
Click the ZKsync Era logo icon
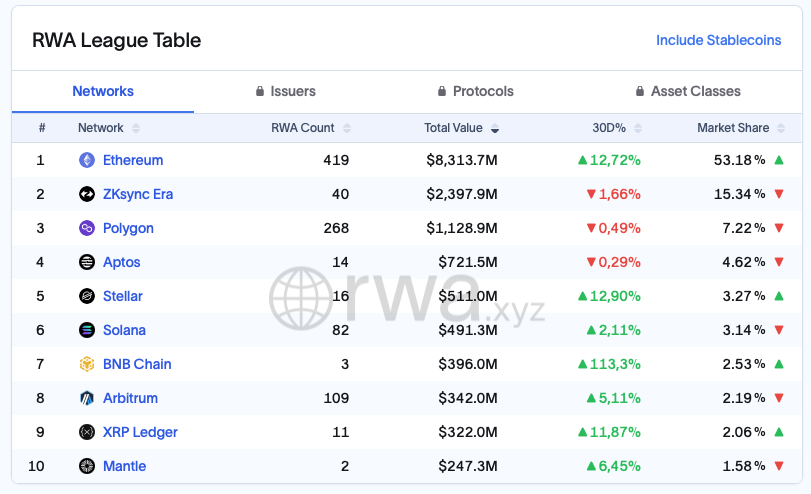[x=87, y=194]
